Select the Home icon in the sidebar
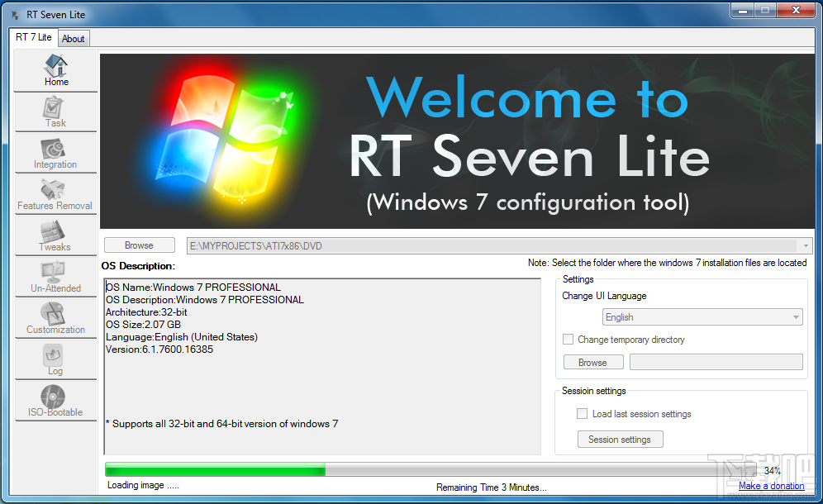Screen dimensions: 823x504 [55, 69]
